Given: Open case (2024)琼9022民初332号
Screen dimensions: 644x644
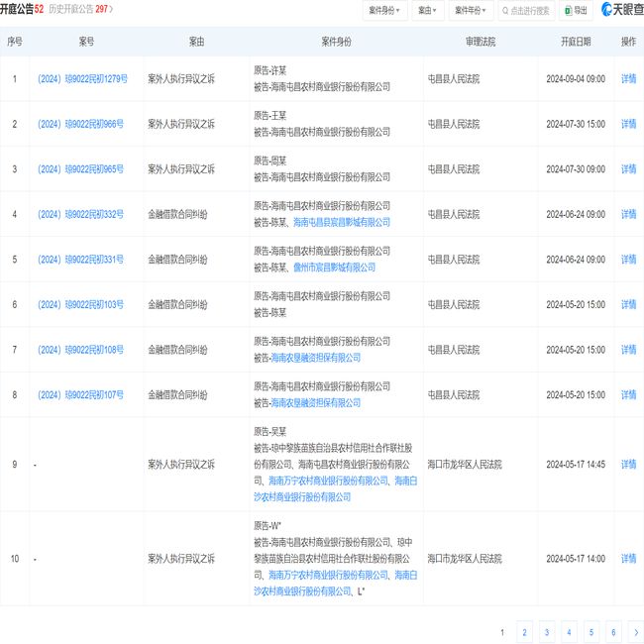Looking at the screenshot, I should pyautogui.click(x=80, y=214).
